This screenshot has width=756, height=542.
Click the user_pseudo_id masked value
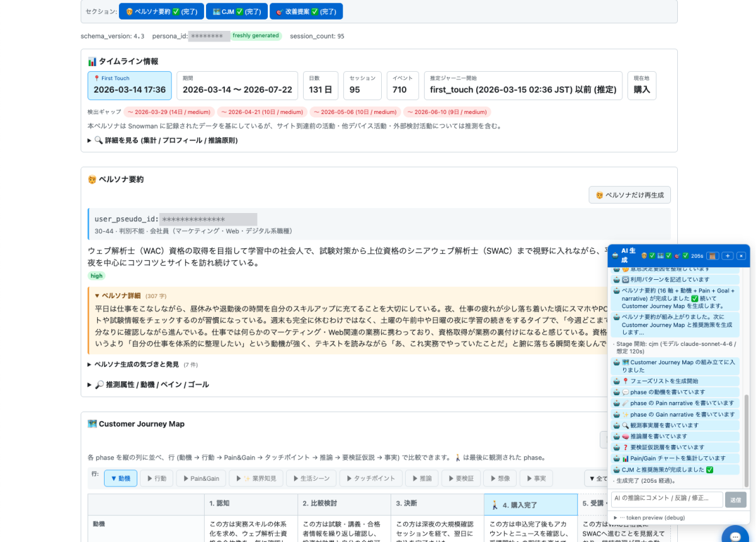(x=208, y=219)
